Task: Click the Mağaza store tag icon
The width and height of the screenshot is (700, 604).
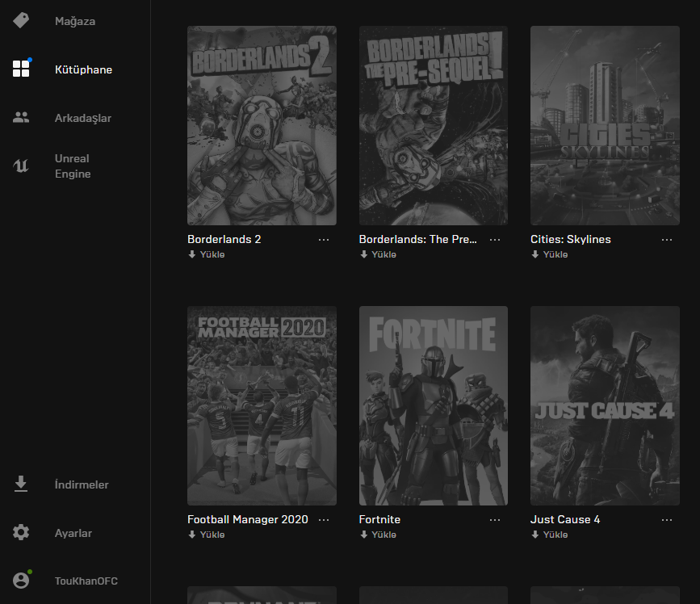Action: click(x=21, y=21)
